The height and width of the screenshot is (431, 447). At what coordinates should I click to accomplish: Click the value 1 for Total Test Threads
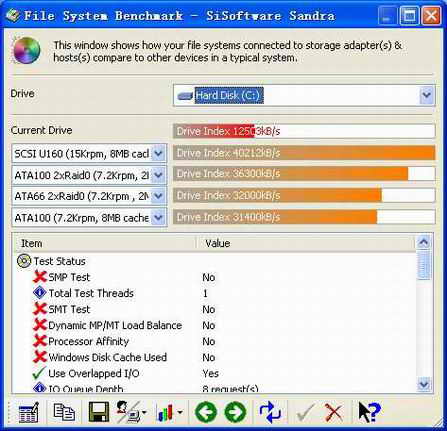205,293
